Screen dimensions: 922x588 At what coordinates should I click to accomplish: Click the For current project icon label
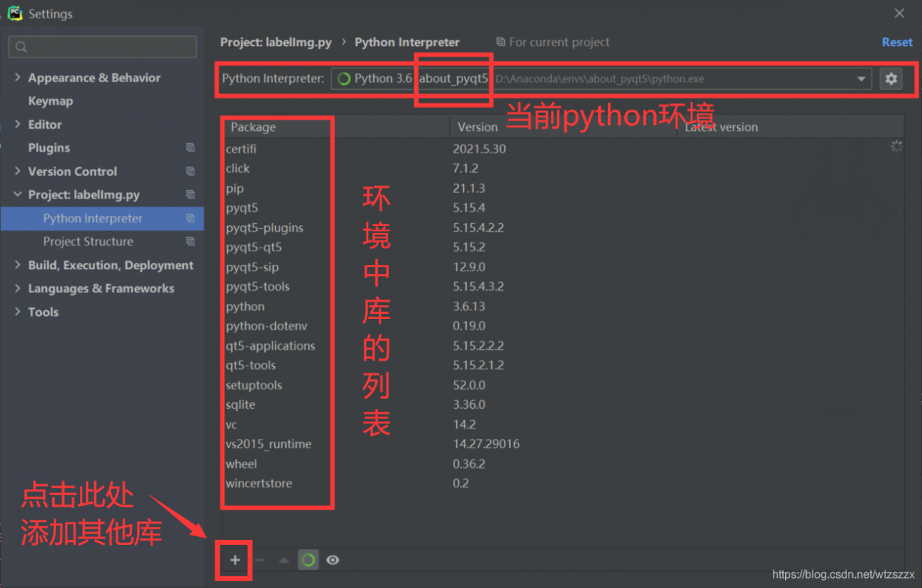[500, 42]
